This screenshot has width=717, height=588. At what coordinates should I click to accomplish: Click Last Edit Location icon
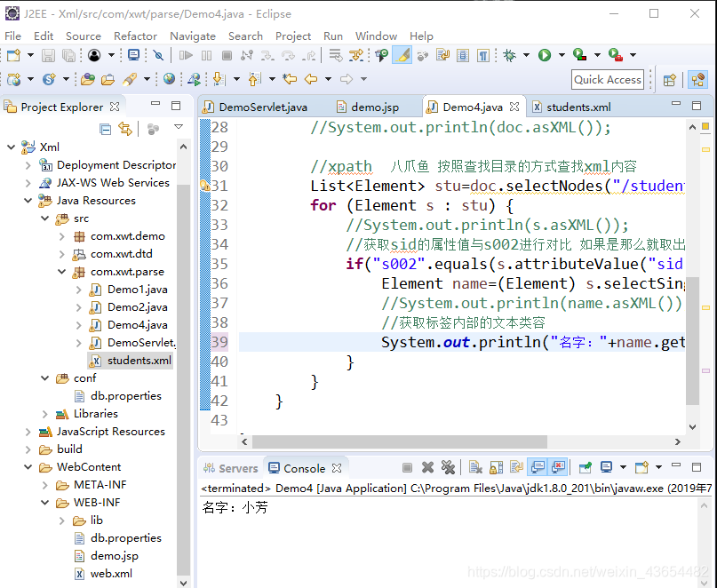click(290, 79)
